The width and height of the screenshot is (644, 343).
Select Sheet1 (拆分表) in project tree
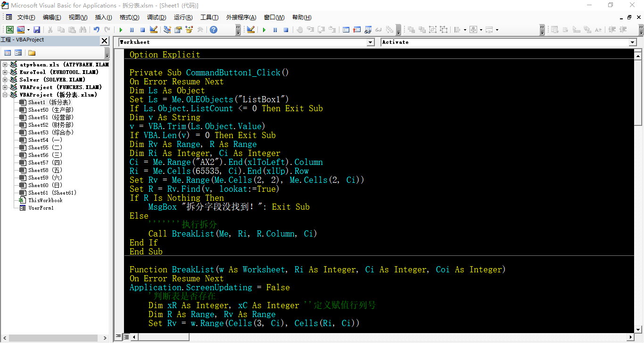(x=46, y=102)
